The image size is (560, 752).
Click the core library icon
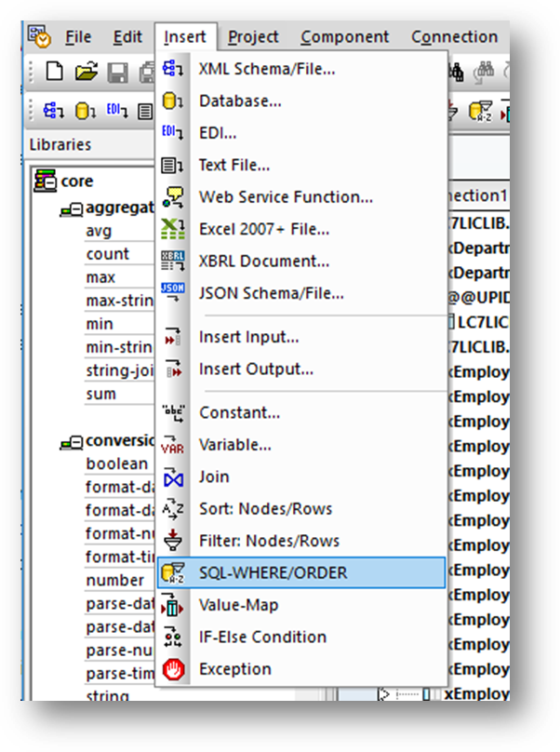tap(45, 181)
